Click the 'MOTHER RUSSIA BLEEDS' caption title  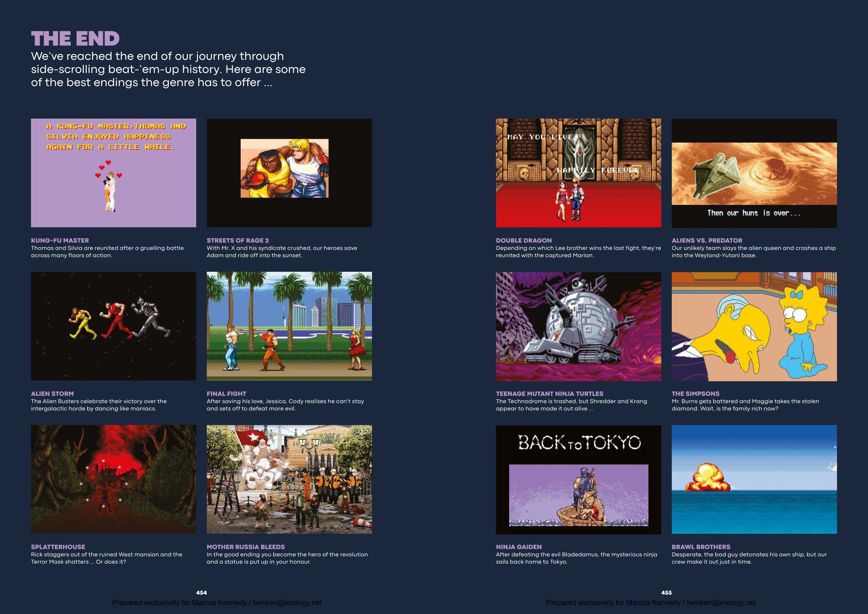pos(246,547)
